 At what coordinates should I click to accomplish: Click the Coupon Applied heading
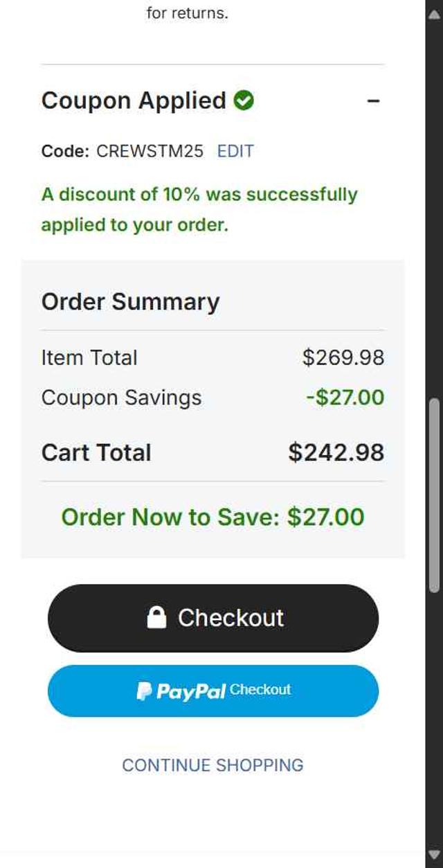click(134, 100)
